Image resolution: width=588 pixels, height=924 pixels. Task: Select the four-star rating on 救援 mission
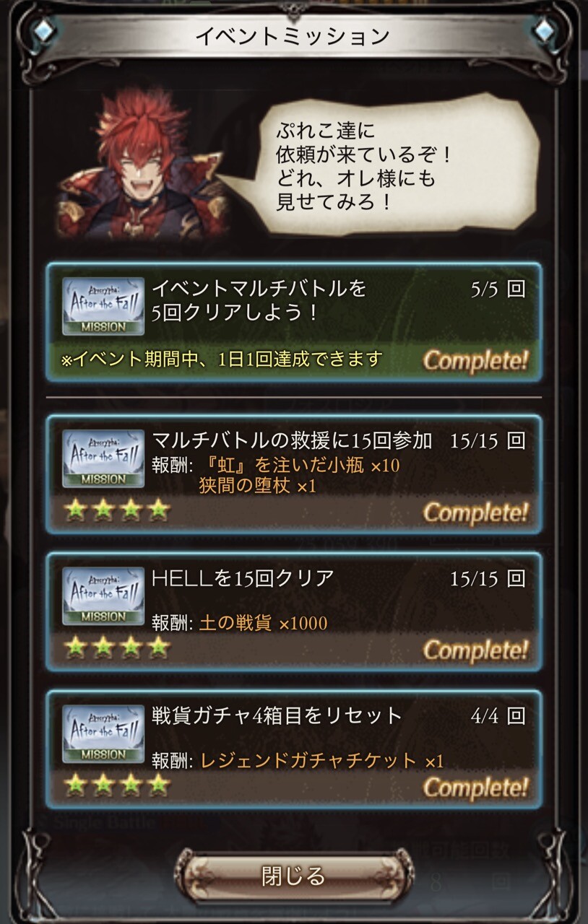[117, 510]
